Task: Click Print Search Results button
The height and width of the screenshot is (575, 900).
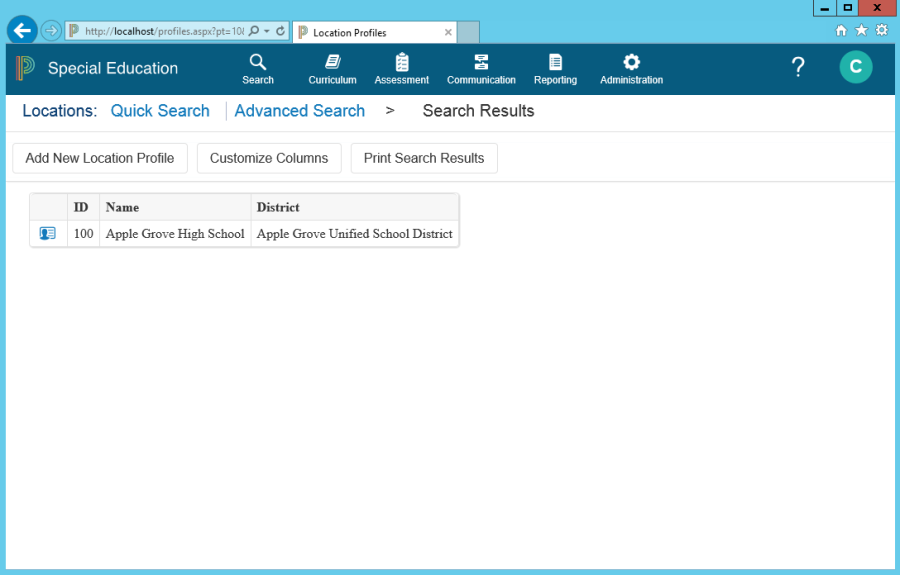Action: coord(424,158)
